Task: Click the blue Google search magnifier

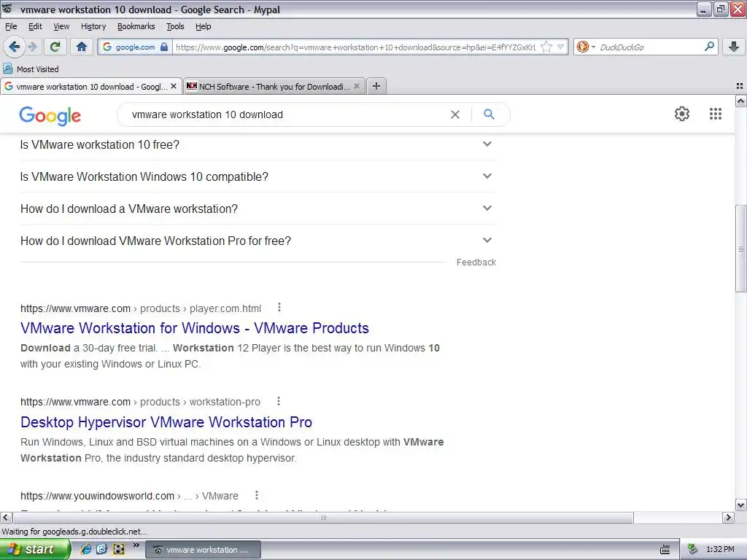Action: (x=489, y=114)
